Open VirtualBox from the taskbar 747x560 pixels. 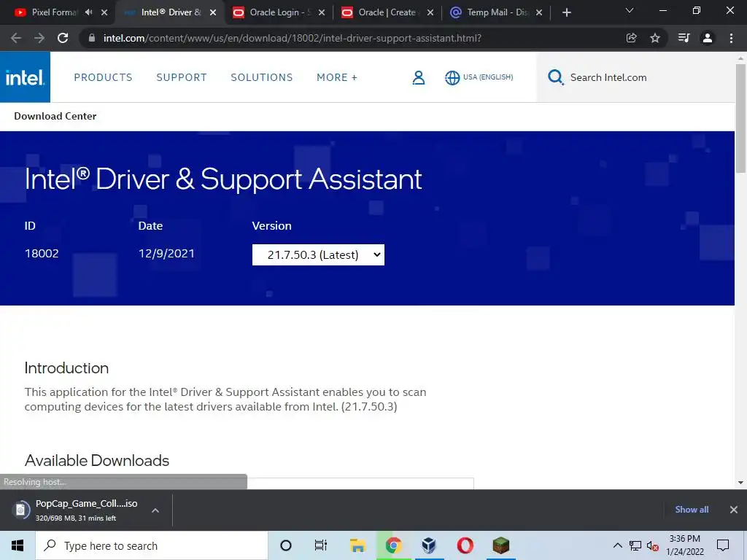tap(429, 545)
